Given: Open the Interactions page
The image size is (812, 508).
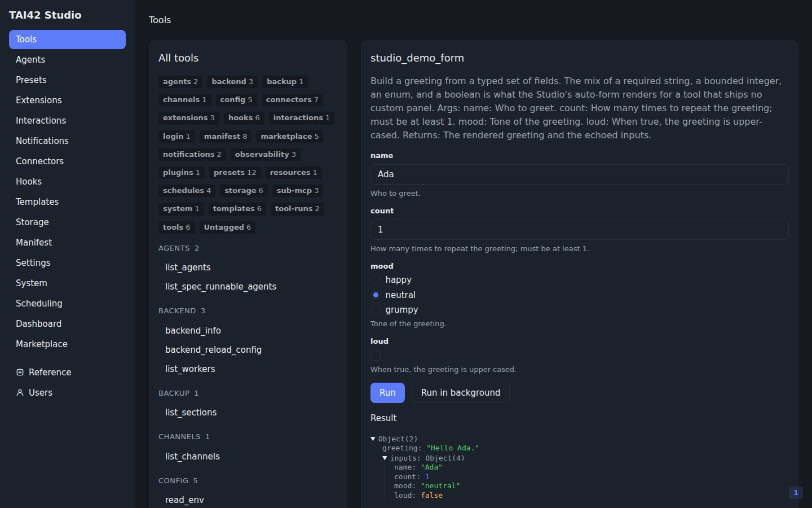Looking at the screenshot, I should tap(67, 121).
